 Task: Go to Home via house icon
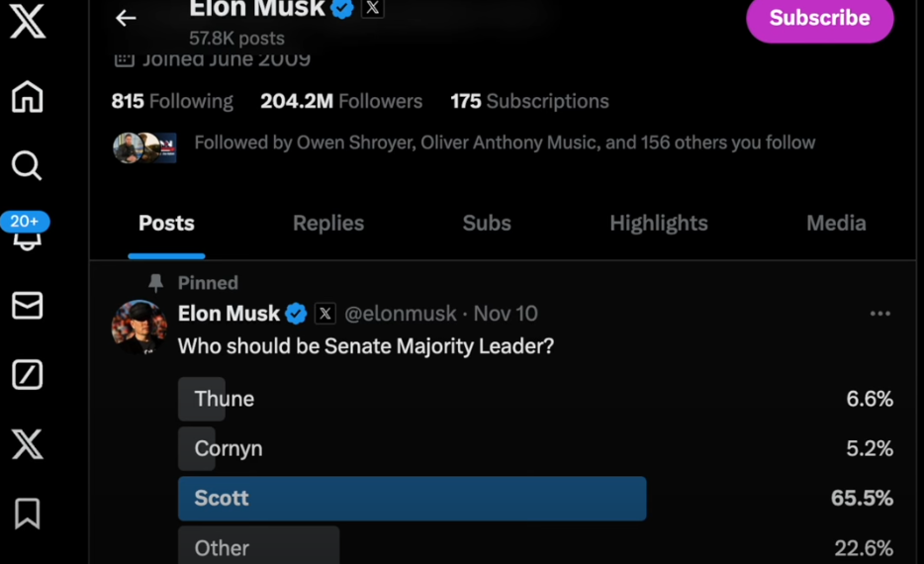point(28,96)
